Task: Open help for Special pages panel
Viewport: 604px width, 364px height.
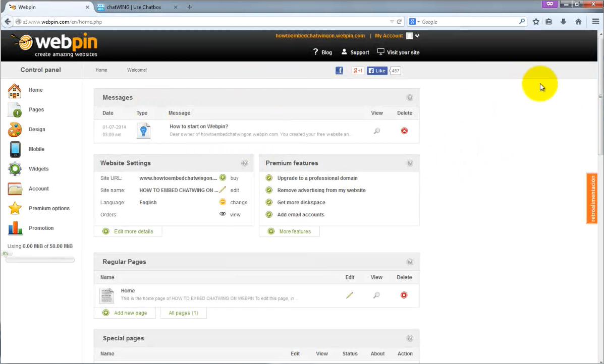Action: coord(410,338)
